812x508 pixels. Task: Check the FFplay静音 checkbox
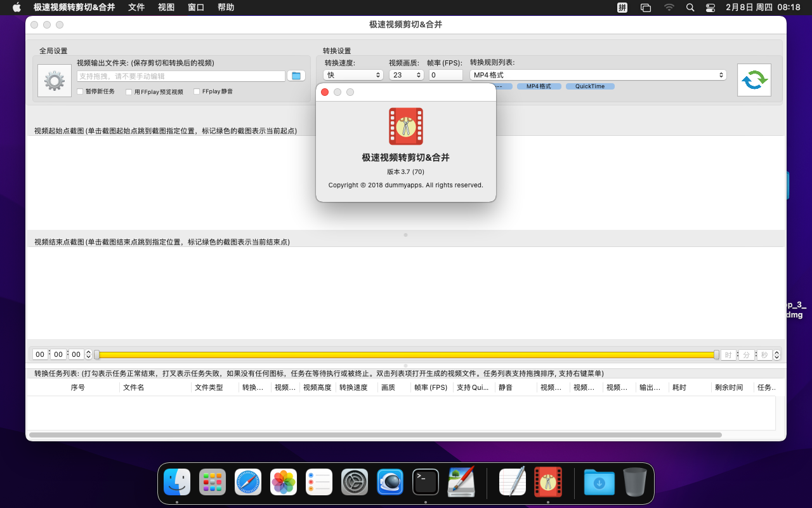click(197, 91)
